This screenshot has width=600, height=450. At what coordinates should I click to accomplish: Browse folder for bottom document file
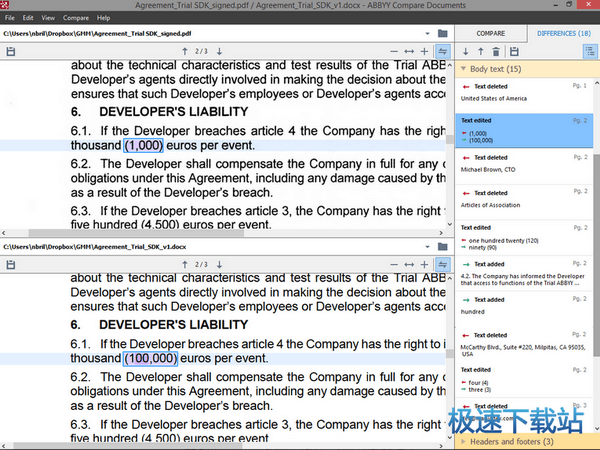[443, 246]
